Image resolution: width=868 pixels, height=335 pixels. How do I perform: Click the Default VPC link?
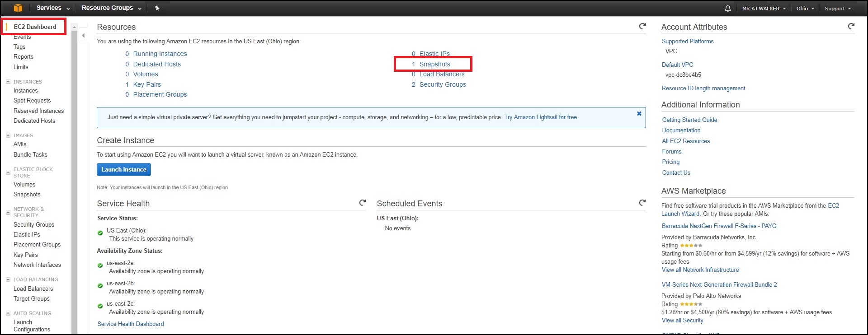point(677,65)
